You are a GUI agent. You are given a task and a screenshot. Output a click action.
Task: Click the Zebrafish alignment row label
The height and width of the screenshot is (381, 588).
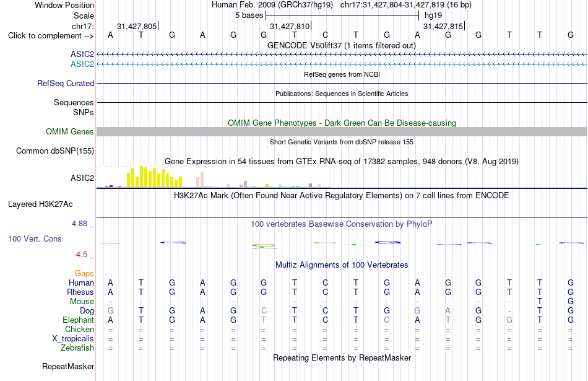(x=77, y=348)
